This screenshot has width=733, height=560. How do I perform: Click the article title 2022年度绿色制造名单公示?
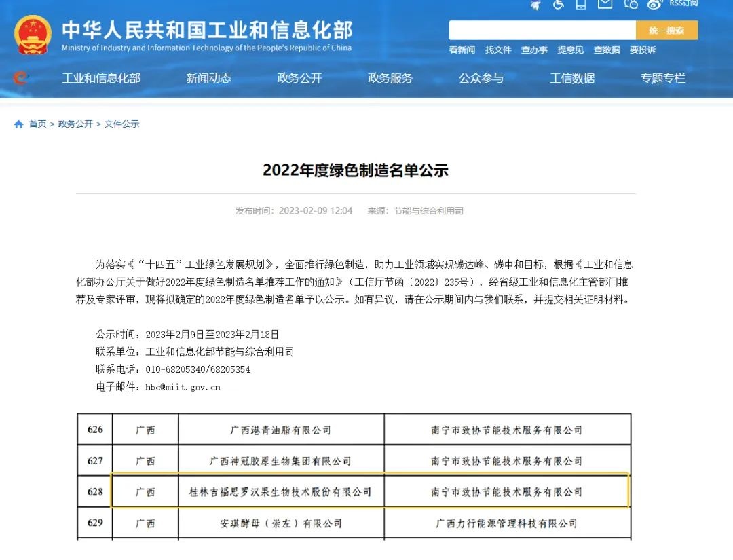[356, 170]
